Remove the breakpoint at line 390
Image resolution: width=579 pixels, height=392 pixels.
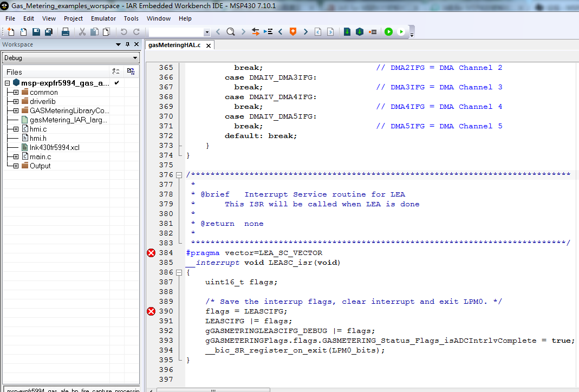click(x=151, y=311)
